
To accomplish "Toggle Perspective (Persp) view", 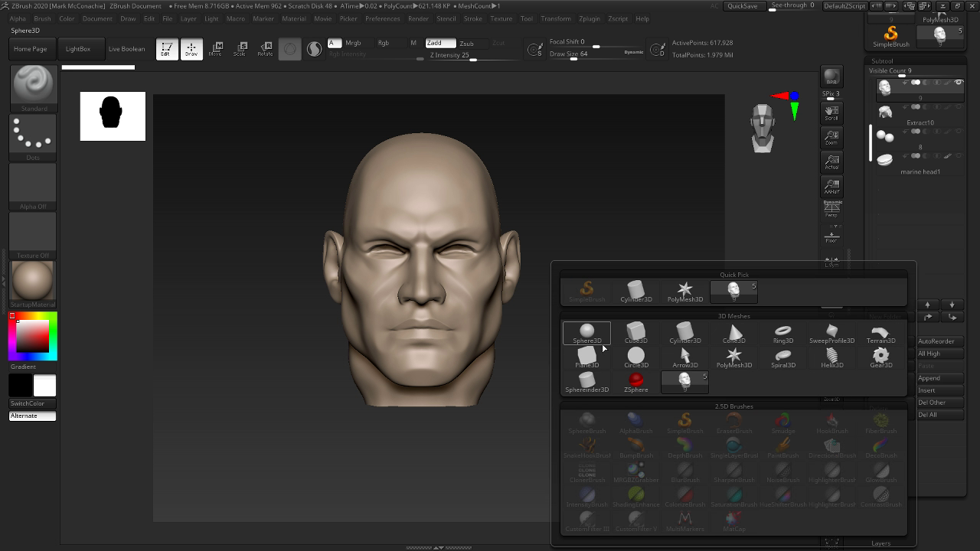I will coord(831,209).
